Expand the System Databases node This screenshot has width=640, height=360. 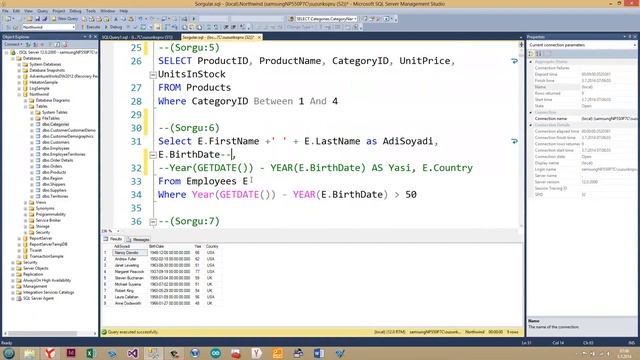pos(19,64)
